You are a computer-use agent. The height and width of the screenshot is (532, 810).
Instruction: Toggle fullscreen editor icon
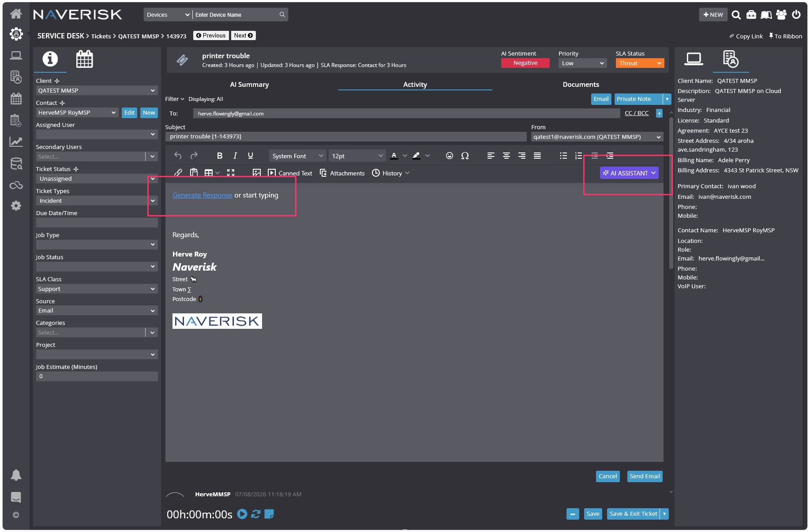[231, 173]
